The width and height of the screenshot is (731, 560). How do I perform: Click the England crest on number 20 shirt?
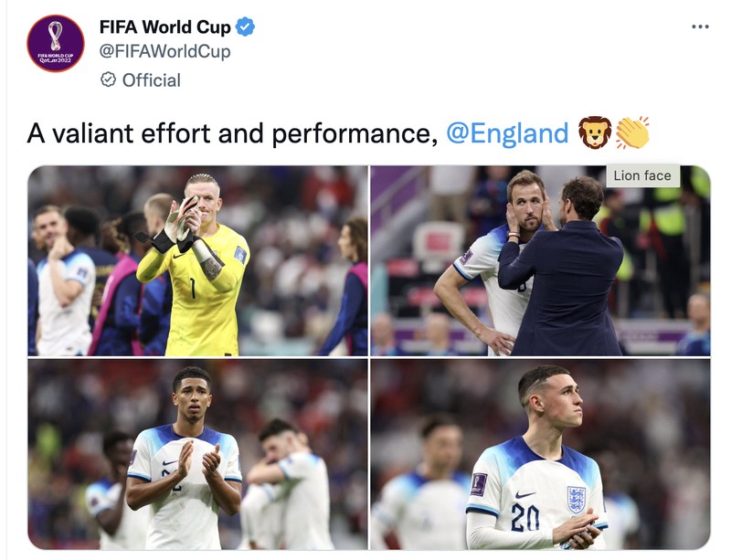coord(576,498)
